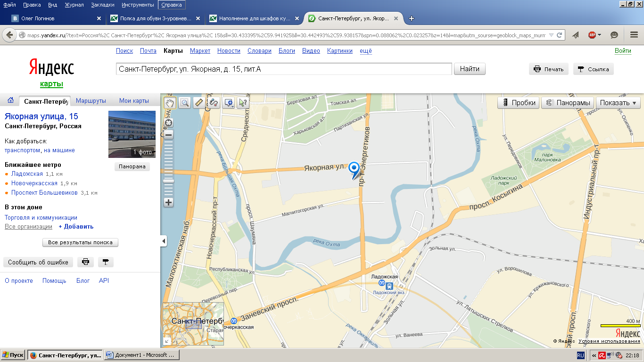Screen dimensions: 644x362
Task: Open the add placemark tool dropdown
Action: pyautogui.click(x=229, y=103)
